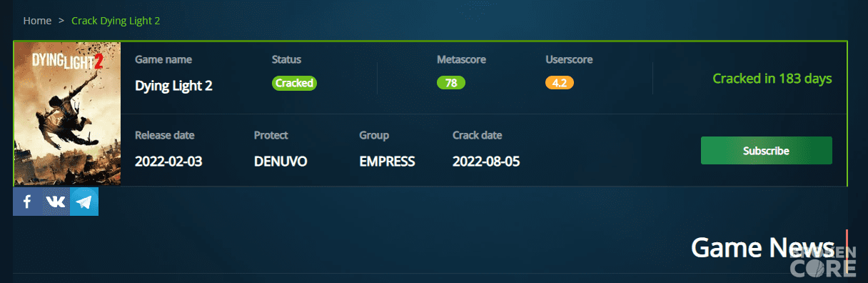Click the Game name label
Screen dimensions: 868x283
163,60
